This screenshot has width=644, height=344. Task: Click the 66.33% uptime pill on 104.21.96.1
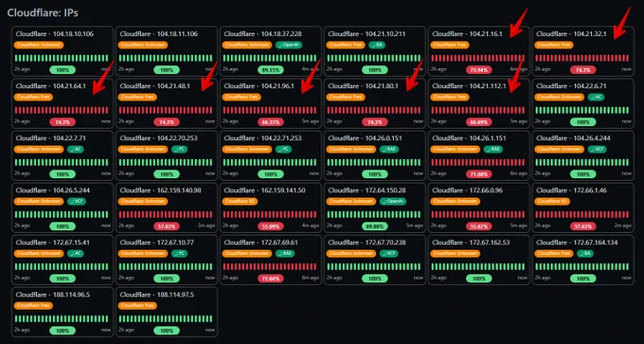pyautogui.click(x=271, y=122)
